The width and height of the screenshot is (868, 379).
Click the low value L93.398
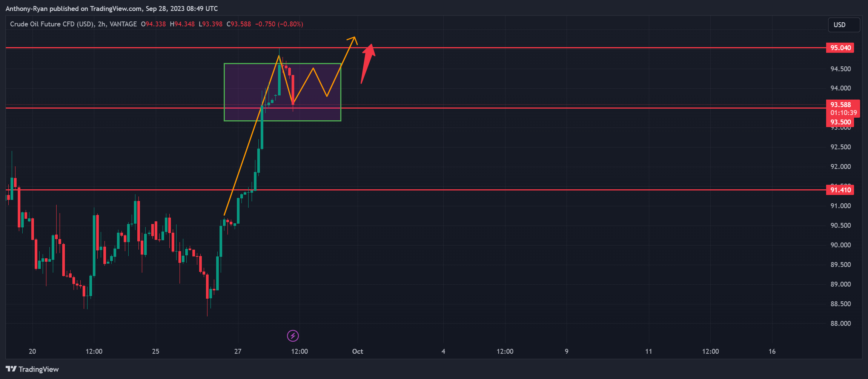210,24
